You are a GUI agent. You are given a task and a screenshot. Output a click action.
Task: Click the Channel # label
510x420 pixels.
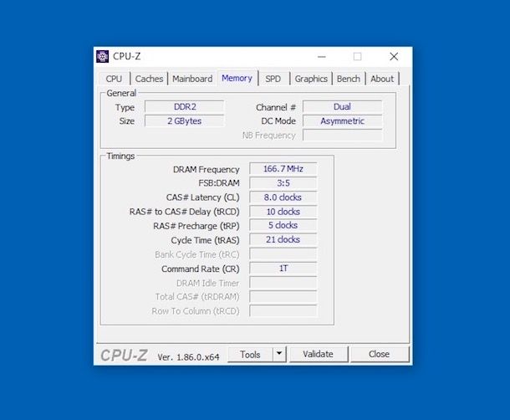pos(276,107)
